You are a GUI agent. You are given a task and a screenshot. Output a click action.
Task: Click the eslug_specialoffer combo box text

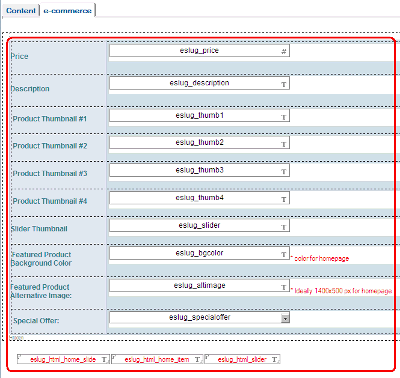199,317
